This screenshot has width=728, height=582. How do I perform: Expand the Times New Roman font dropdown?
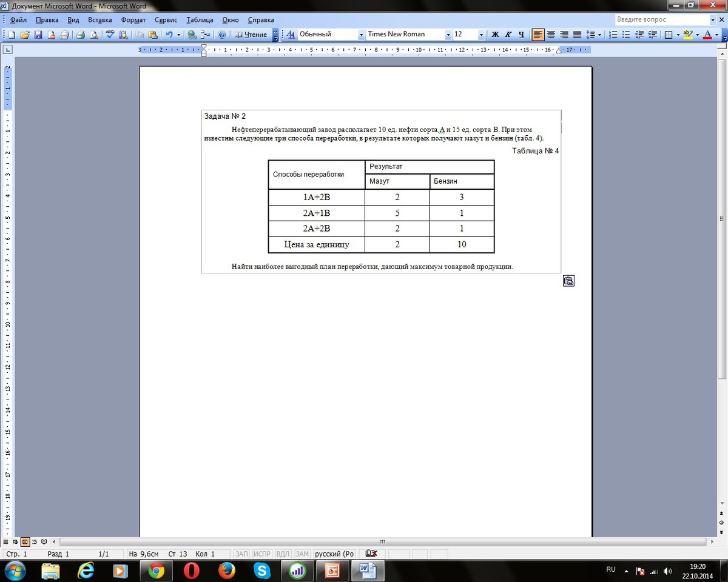(448, 35)
